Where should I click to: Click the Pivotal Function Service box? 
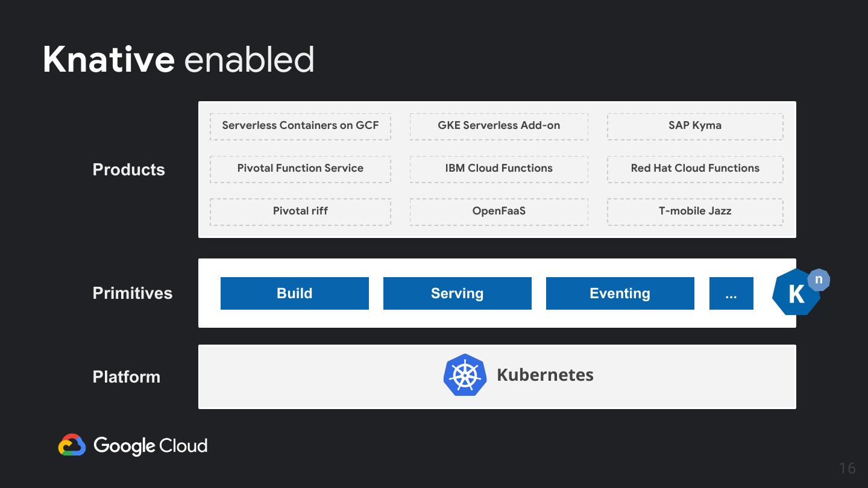pos(300,169)
